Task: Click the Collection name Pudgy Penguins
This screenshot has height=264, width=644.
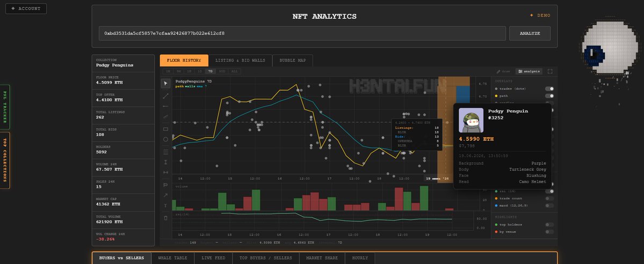Action: (x=114, y=65)
